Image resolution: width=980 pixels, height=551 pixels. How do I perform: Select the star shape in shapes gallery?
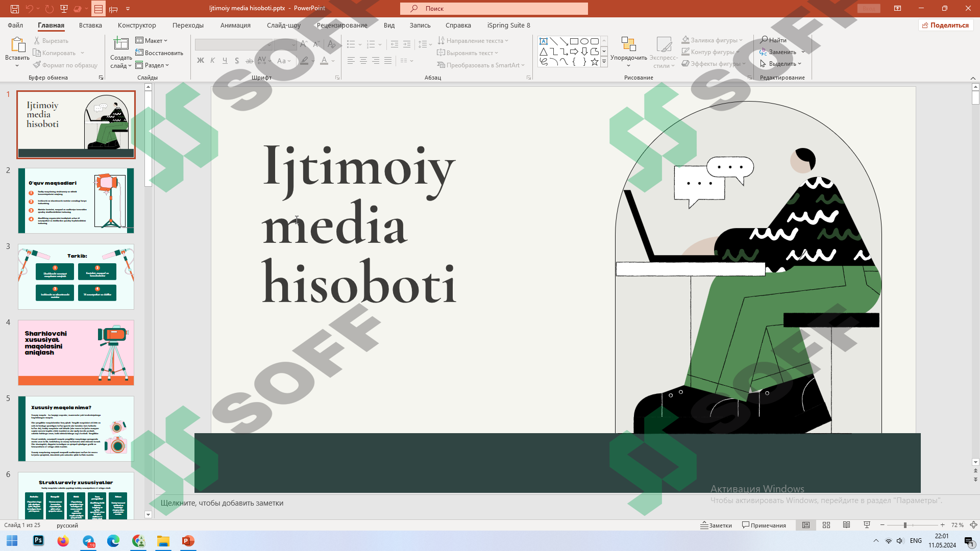[x=595, y=62]
